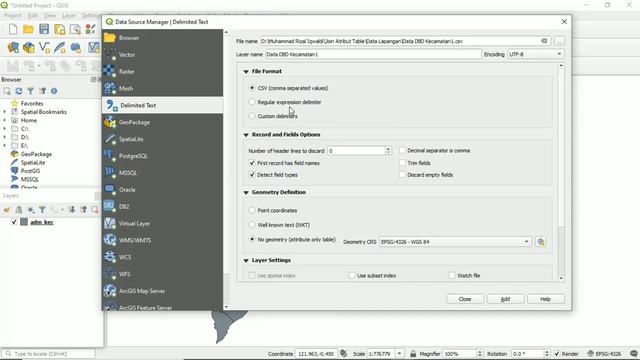The height and width of the screenshot is (360, 640).
Task: Expand the Spatial Bookmarks tree node
Action: click(4, 112)
